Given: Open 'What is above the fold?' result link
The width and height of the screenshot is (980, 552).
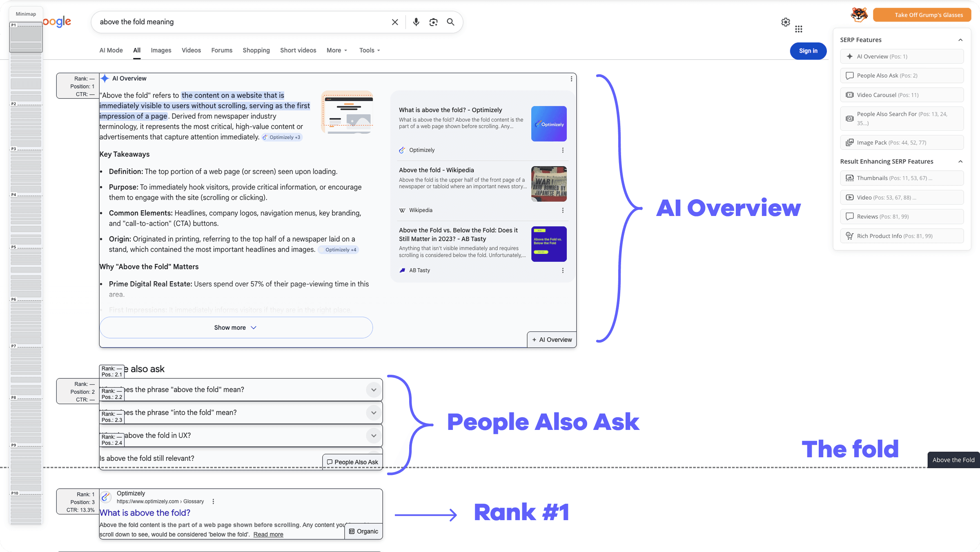Looking at the screenshot, I should click(145, 513).
